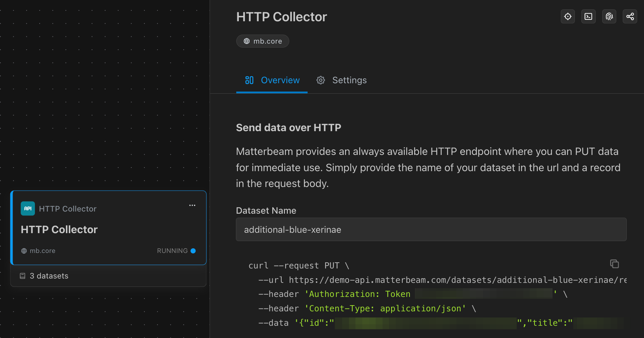Open the three-dot menu on HTTP Collector card

point(192,205)
